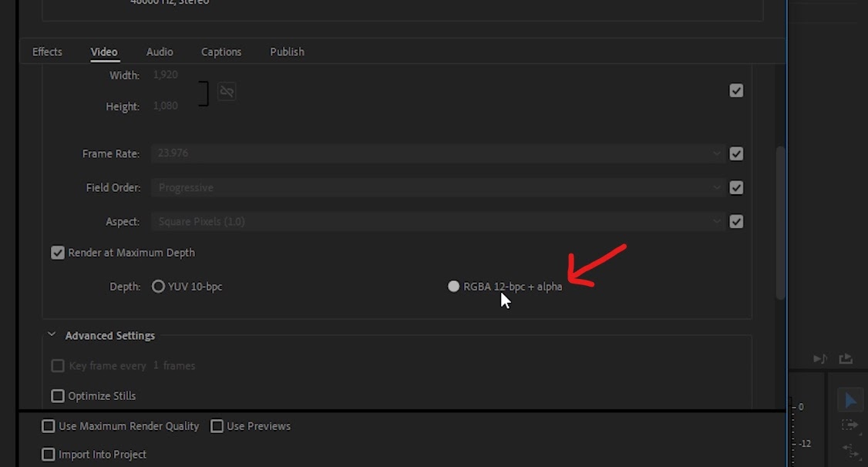Select RGBA 12-bpc + alpha depth
The height and width of the screenshot is (467, 868).
click(453, 286)
